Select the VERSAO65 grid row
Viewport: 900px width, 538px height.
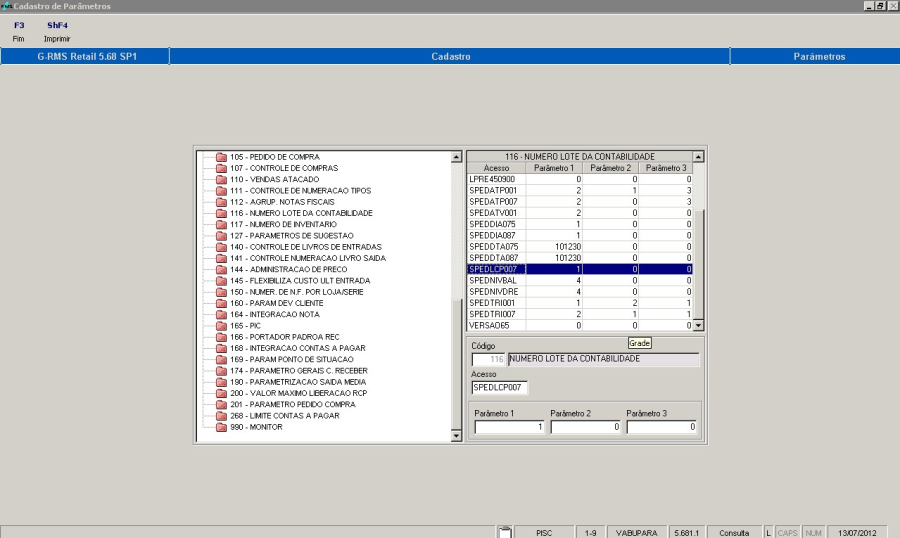(580, 326)
